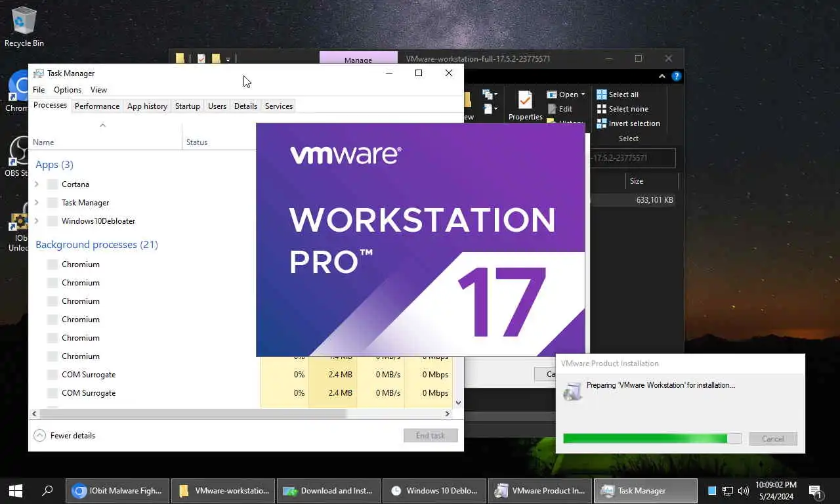This screenshot has width=840, height=504.
Task: Collapse details with Fewer details toggle
Action: coord(64,435)
